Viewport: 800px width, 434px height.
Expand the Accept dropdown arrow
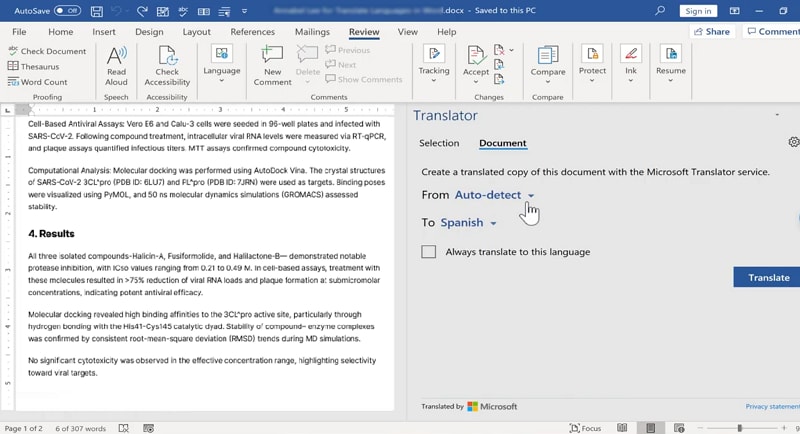pyautogui.click(x=476, y=82)
